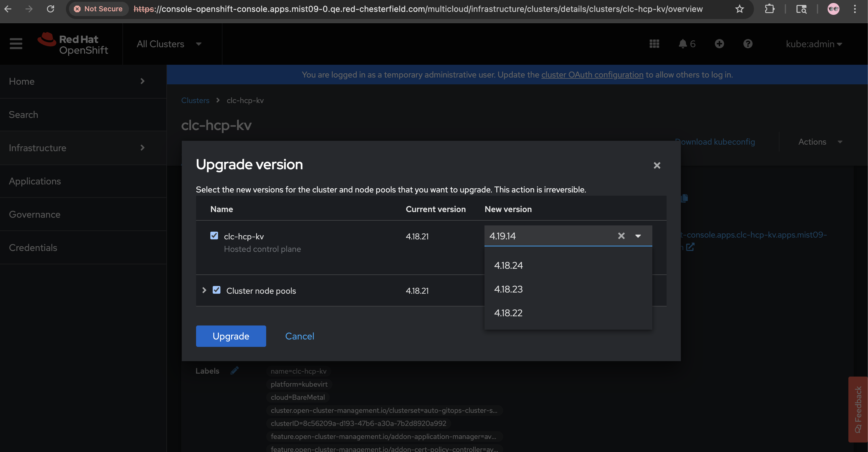Screen dimensions: 868x452
Task: Open the Feedback side tab
Action: tap(858, 409)
